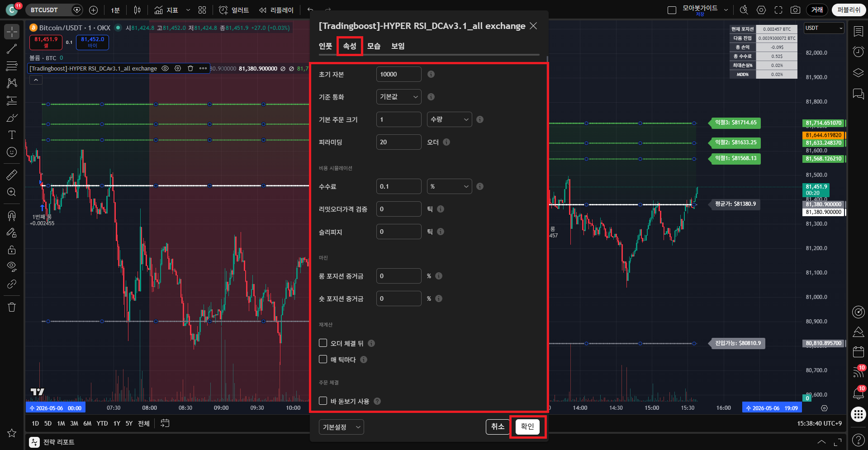Screen dimensions: 868x450
Task: Open candlestick chart type selector
Action: 138,10
